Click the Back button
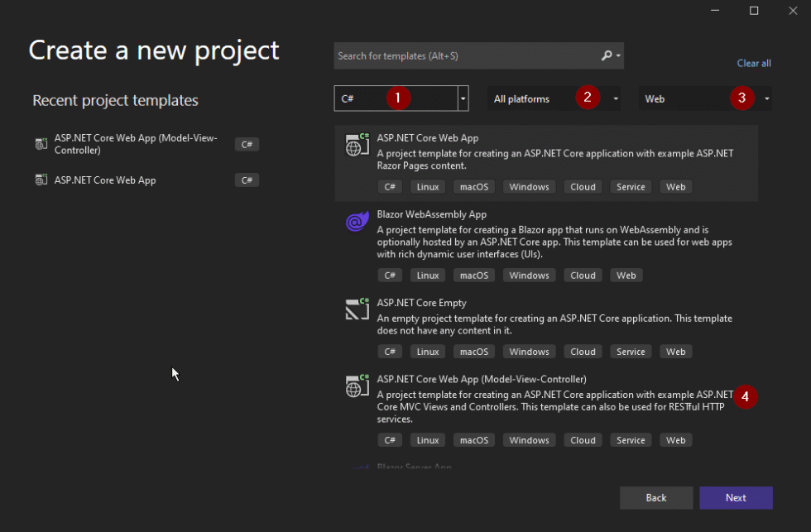The width and height of the screenshot is (811, 532). pos(656,498)
